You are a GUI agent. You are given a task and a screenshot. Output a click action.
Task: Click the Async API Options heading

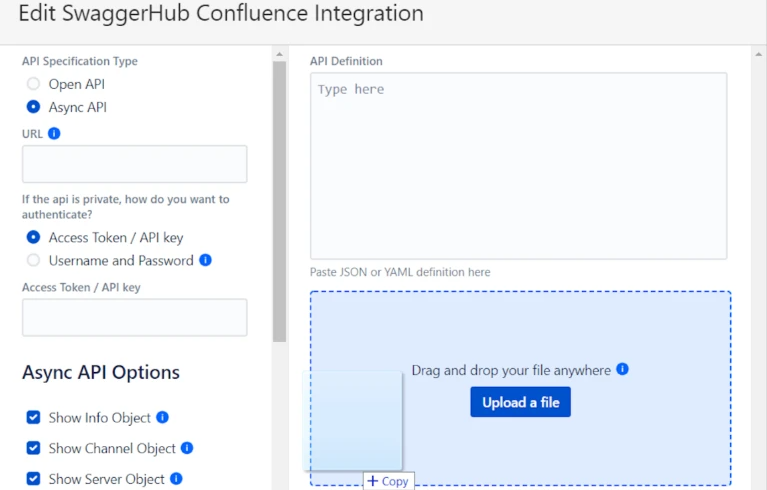coord(101,373)
